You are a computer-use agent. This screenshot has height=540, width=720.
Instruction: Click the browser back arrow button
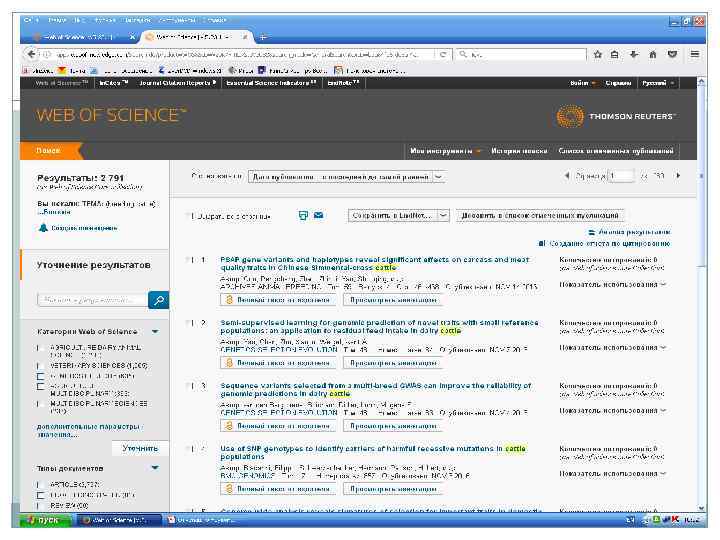click(31, 54)
